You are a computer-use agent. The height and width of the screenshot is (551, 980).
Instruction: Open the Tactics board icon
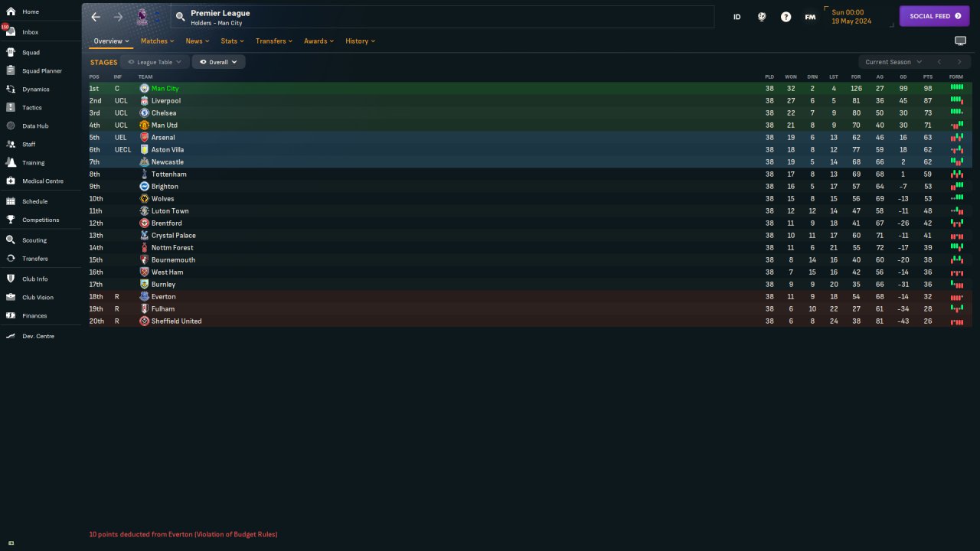[x=11, y=108]
